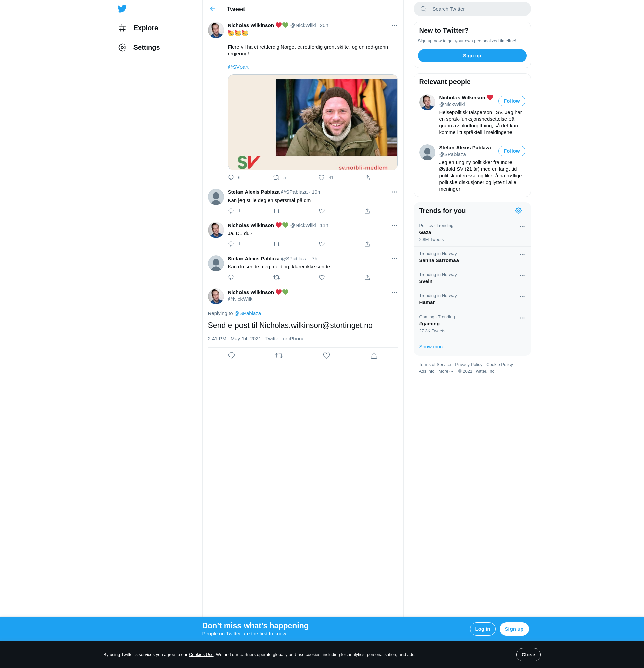Open the @SPablaza replying-to link
This screenshot has width=644, height=668.
(x=248, y=313)
